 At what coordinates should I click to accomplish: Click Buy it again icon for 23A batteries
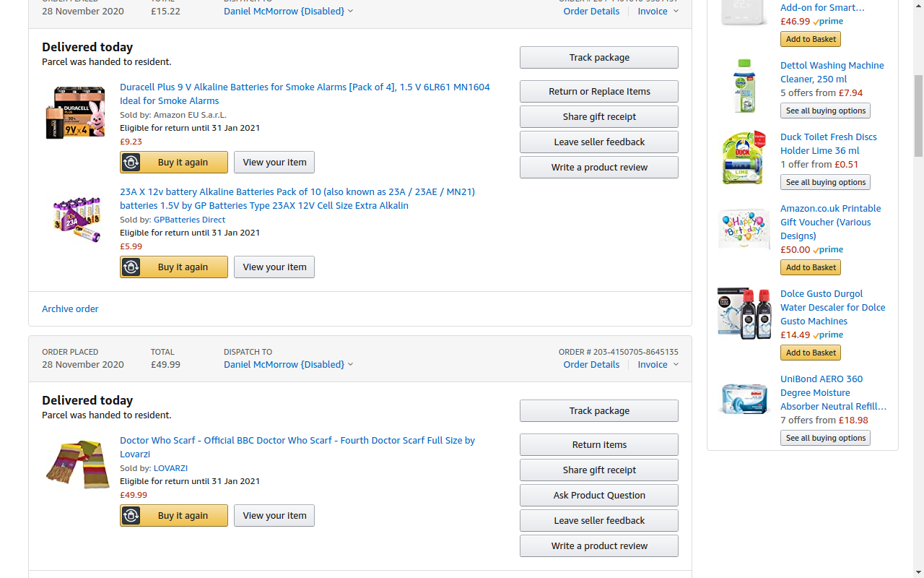tap(131, 267)
